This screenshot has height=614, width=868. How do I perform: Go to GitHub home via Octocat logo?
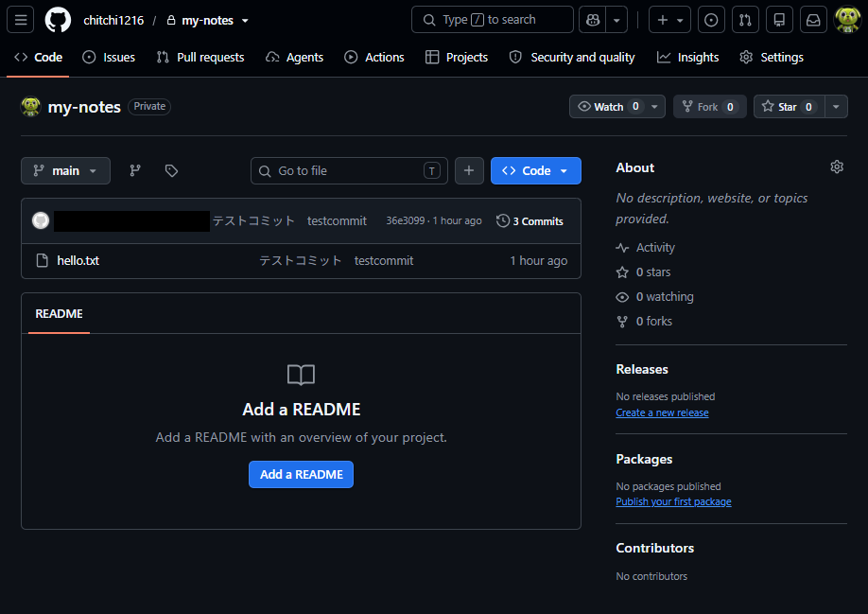[58, 20]
